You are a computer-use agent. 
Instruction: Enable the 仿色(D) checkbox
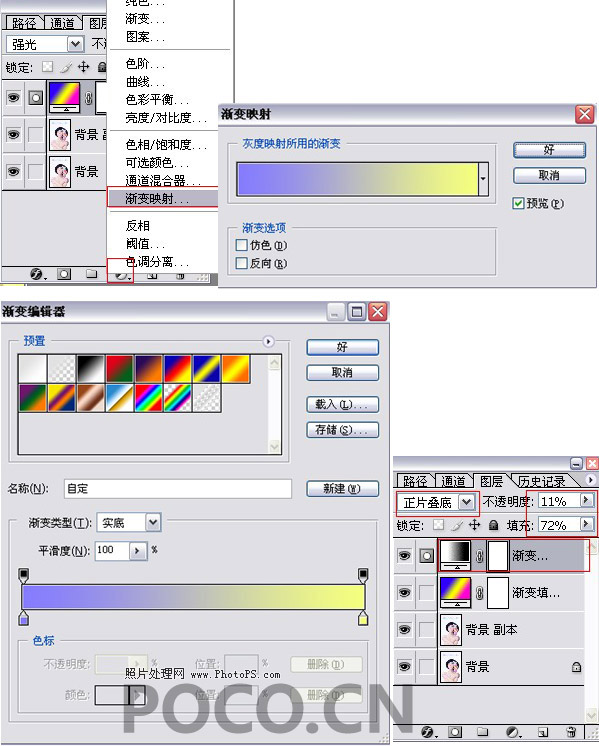[242, 245]
